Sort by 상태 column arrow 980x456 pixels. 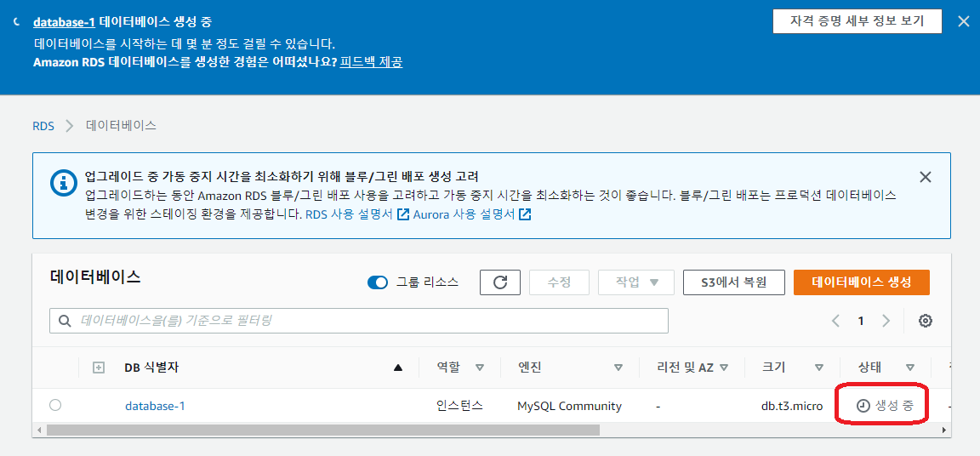(x=910, y=368)
